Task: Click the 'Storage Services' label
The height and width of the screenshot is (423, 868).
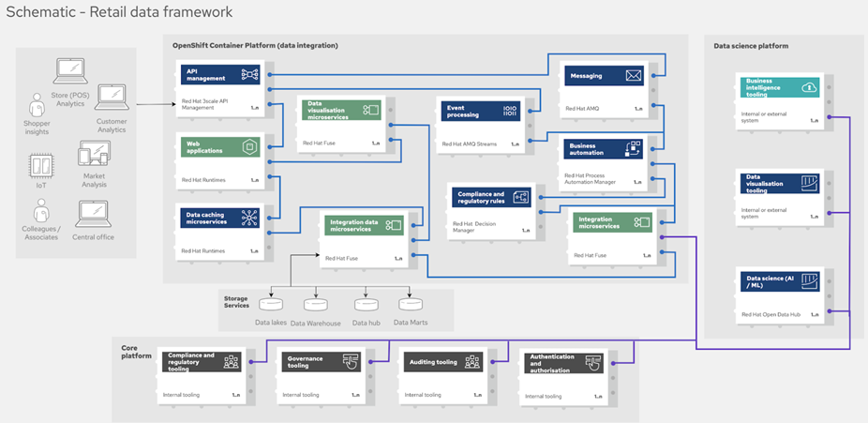Action: [x=236, y=302]
